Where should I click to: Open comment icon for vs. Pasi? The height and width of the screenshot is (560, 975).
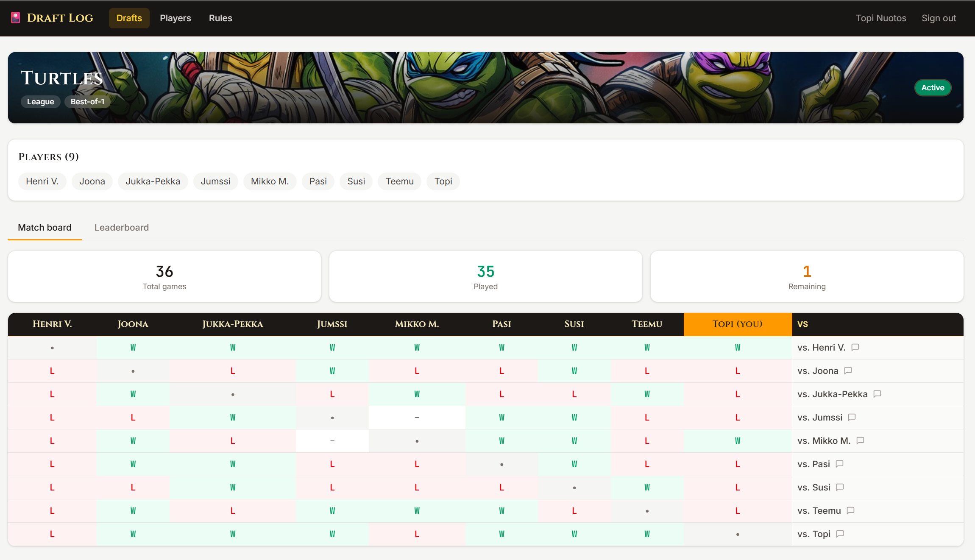(840, 464)
